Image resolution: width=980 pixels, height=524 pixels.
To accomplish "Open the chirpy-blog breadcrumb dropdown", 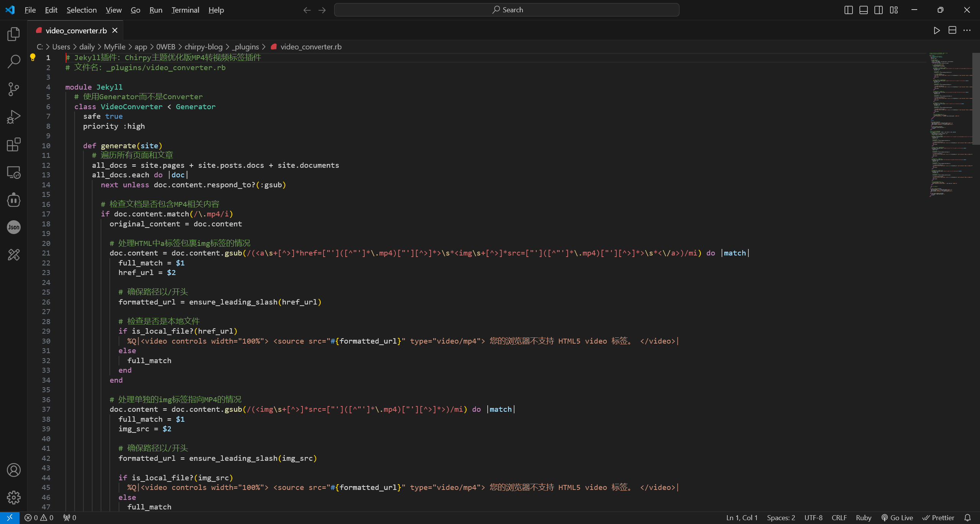I will pos(203,46).
